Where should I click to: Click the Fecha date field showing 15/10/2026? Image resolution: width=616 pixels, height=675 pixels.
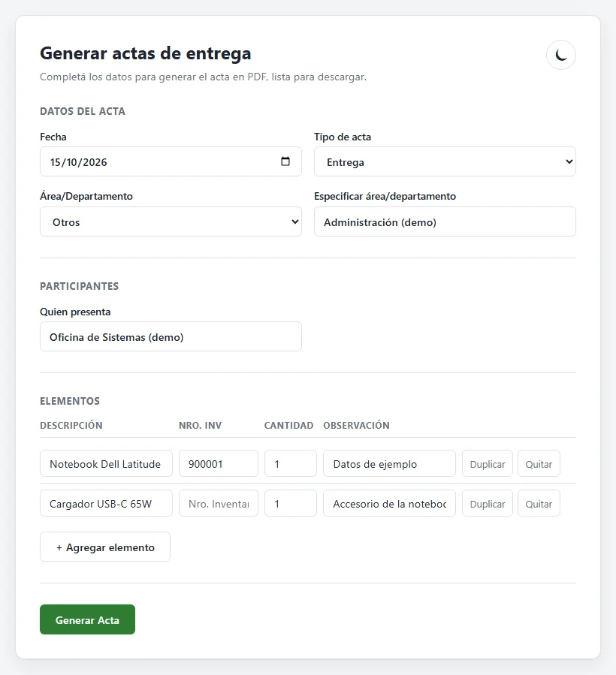point(171,161)
